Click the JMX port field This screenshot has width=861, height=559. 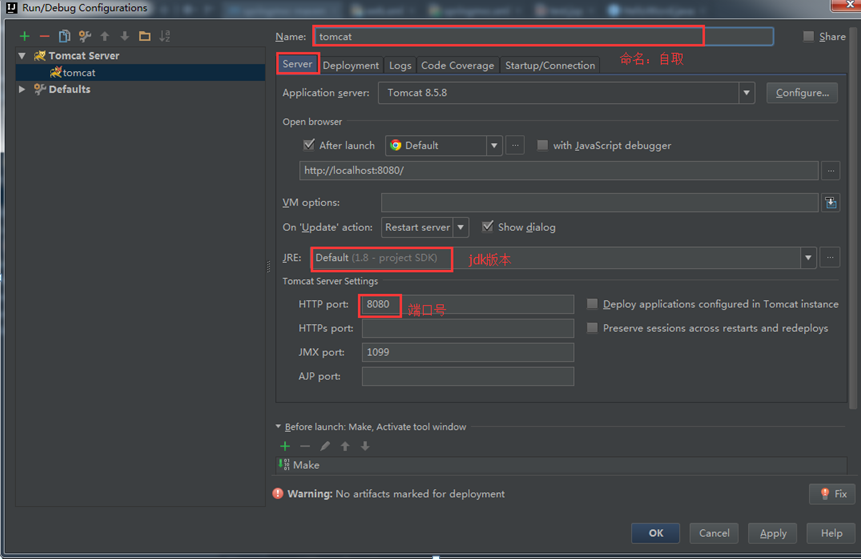pos(468,352)
